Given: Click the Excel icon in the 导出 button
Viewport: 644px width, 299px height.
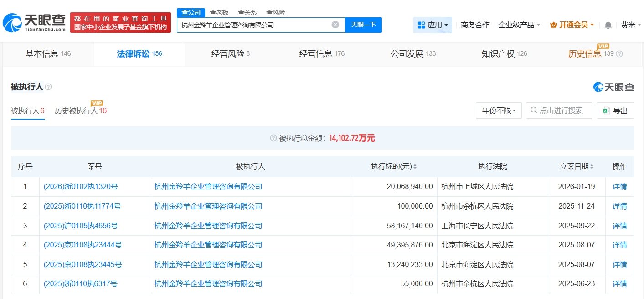Looking at the screenshot, I should (x=607, y=110).
